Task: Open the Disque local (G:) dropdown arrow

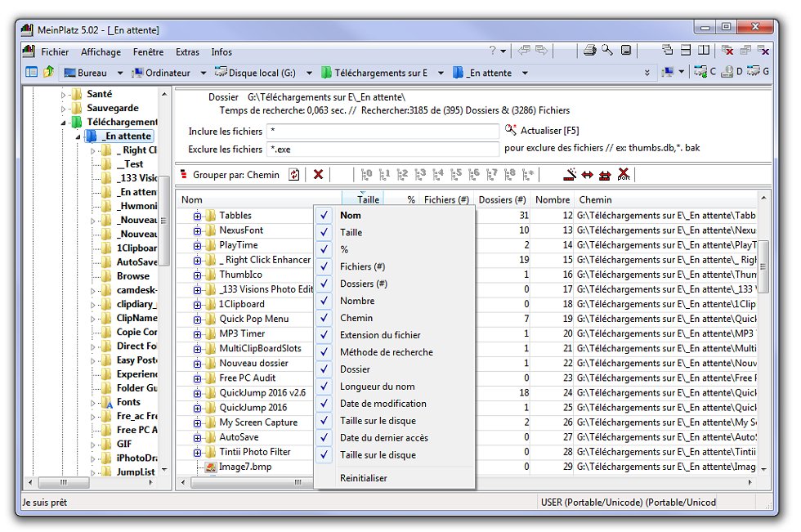Action: pos(309,73)
